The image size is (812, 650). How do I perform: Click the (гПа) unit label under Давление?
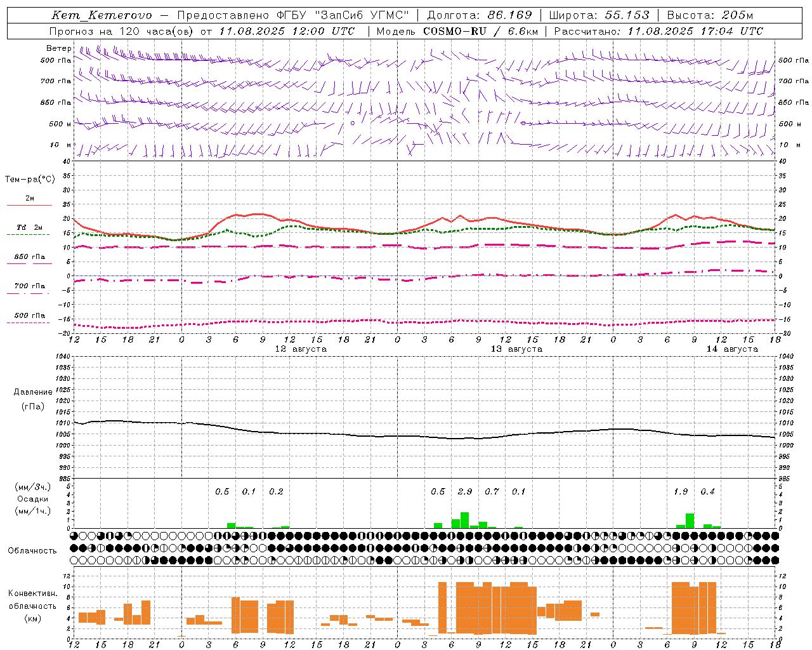33,407
